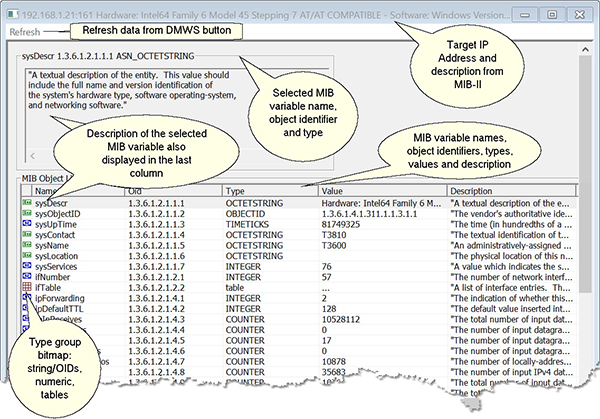Click the ifNumber numeric type icon
The image size is (600, 419).
tap(26, 277)
